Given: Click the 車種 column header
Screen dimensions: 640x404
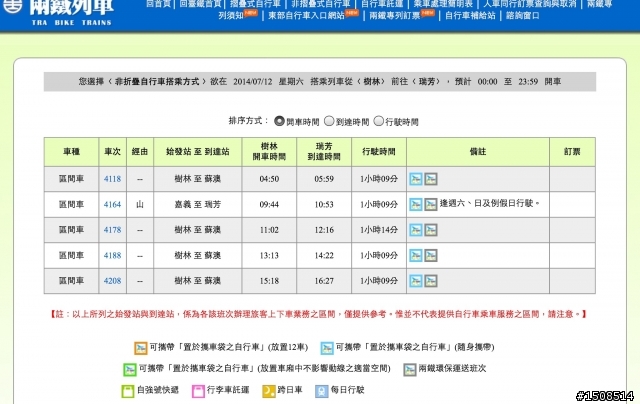Looking at the screenshot, I should pyautogui.click(x=71, y=152).
